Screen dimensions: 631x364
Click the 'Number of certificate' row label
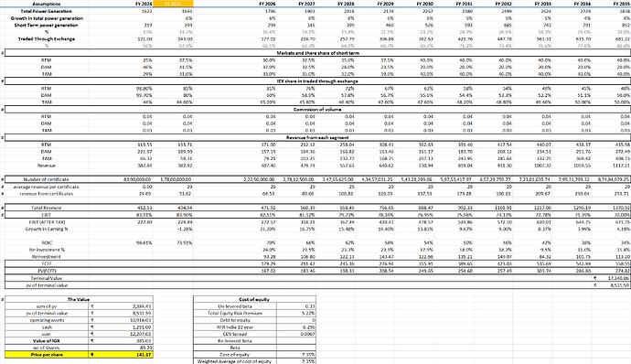coord(47,179)
